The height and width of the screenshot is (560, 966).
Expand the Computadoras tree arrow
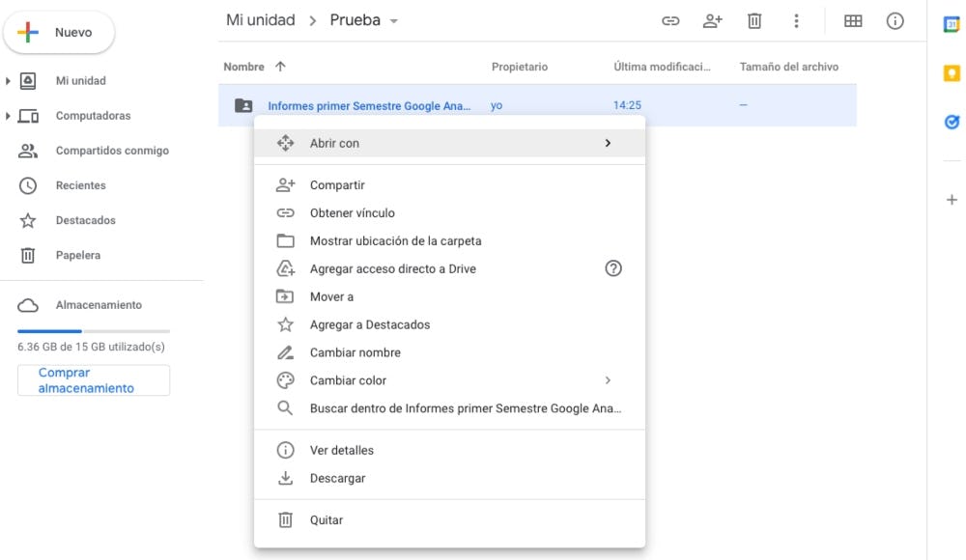click(x=9, y=116)
